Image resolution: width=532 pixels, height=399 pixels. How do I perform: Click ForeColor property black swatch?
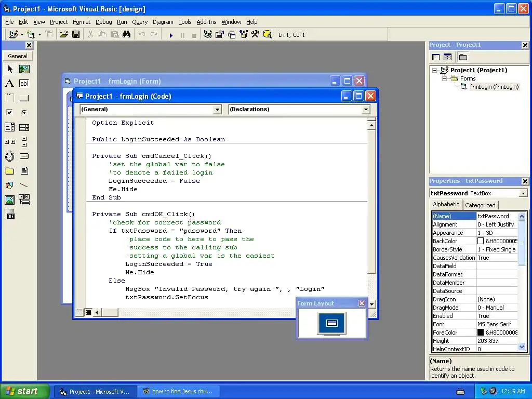point(481,332)
